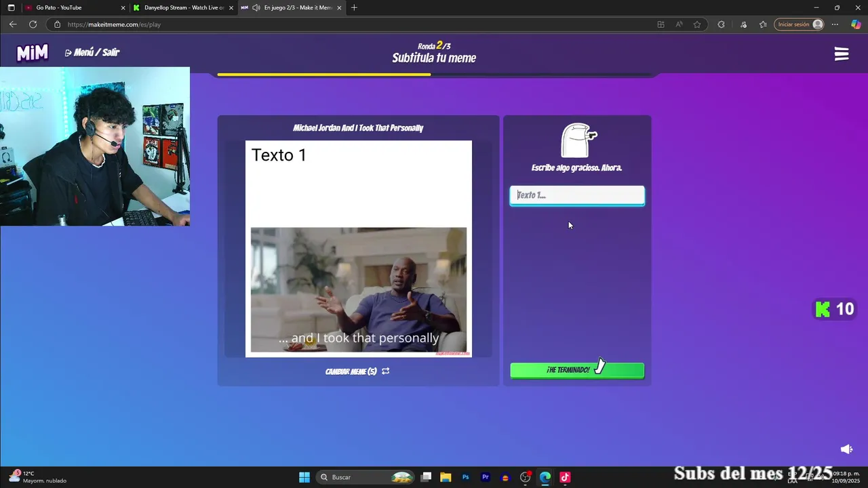Close the Danyellop Stream tab
This screenshot has height=488, width=868.
pyautogui.click(x=231, y=7)
